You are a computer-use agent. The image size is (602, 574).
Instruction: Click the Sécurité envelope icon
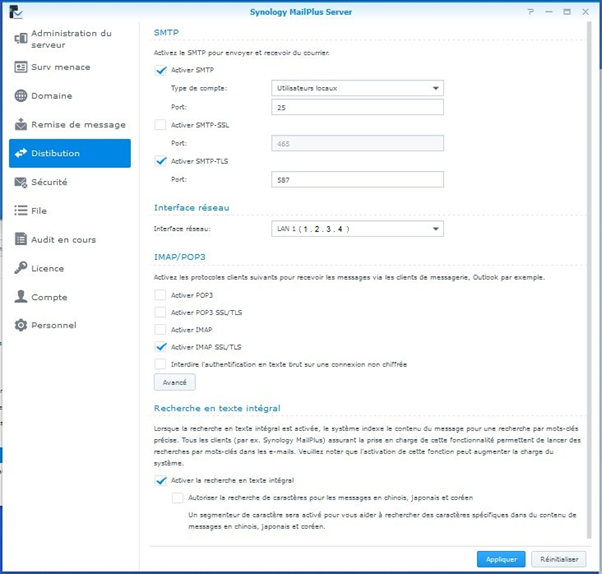point(21,182)
